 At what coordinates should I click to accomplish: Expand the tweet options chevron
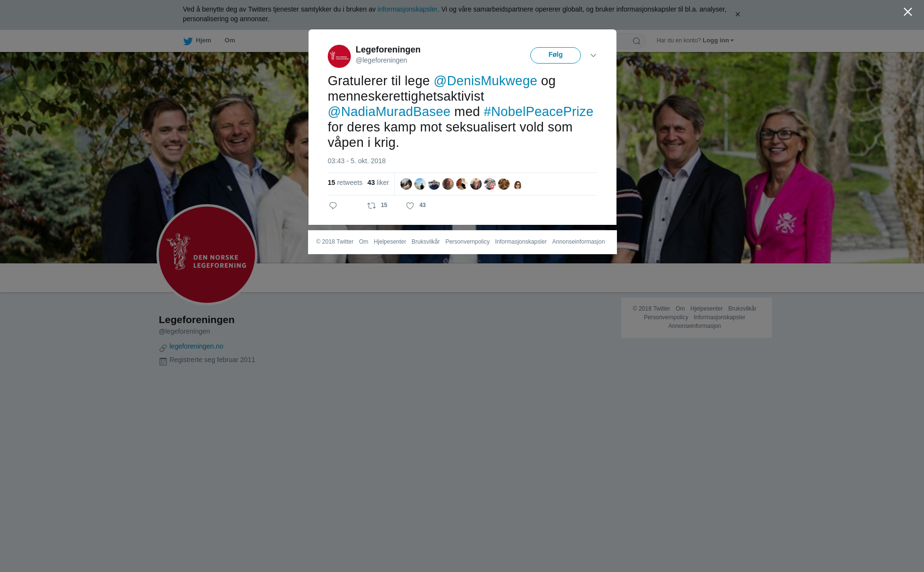coord(593,55)
